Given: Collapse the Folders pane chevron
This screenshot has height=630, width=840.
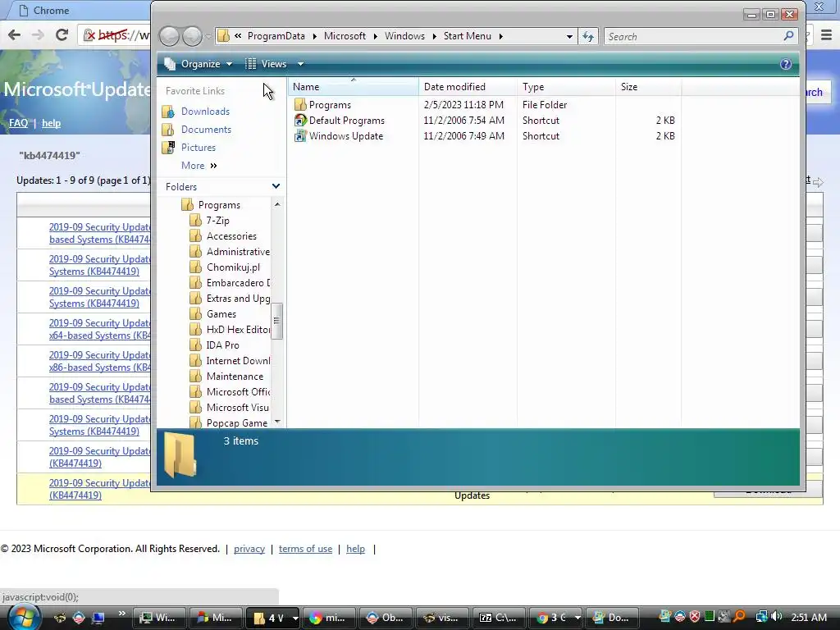Looking at the screenshot, I should [276, 186].
